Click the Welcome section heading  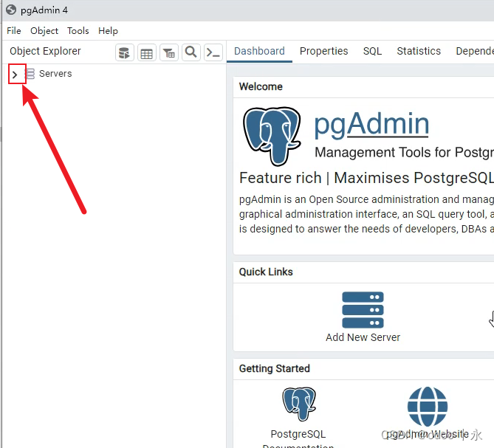(x=261, y=86)
